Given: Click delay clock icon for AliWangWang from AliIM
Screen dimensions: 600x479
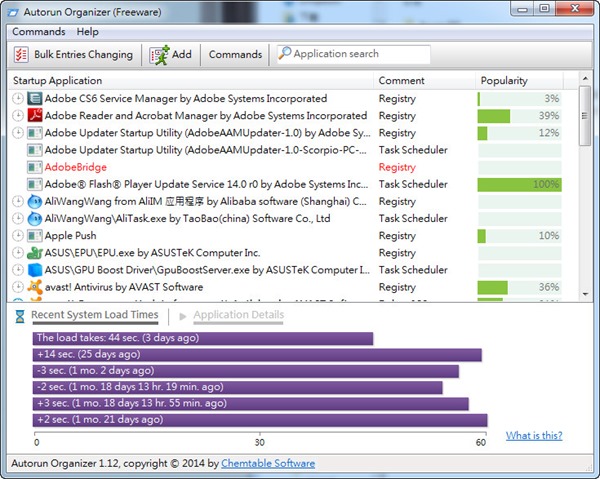Looking at the screenshot, I should click(x=18, y=201).
